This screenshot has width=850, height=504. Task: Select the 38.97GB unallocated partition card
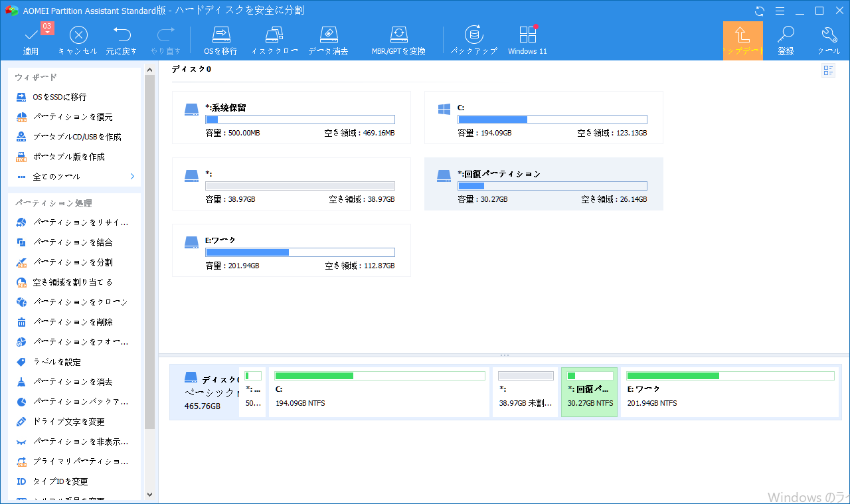pyautogui.click(x=291, y=184)
